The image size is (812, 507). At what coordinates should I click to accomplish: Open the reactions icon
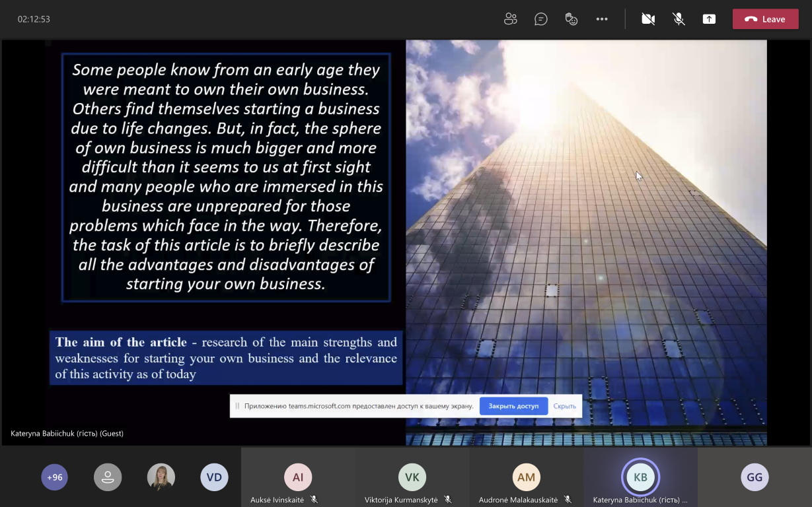click(572, 19)
